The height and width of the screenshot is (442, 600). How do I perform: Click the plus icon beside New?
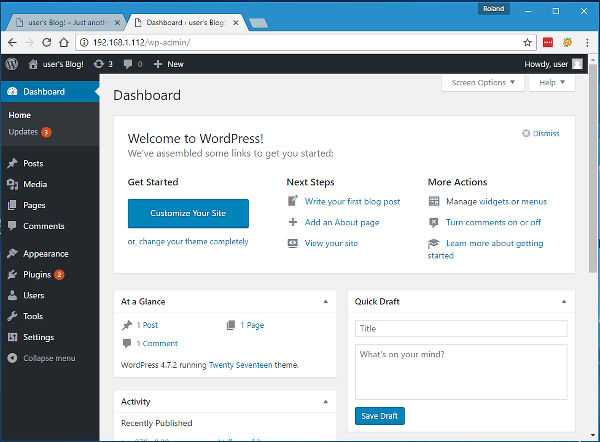click(x=158, y=64)
